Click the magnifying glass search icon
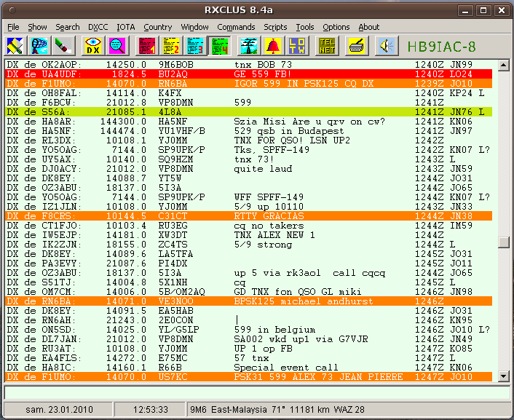Viewport: 514px width, 420px height. (117, 46)
